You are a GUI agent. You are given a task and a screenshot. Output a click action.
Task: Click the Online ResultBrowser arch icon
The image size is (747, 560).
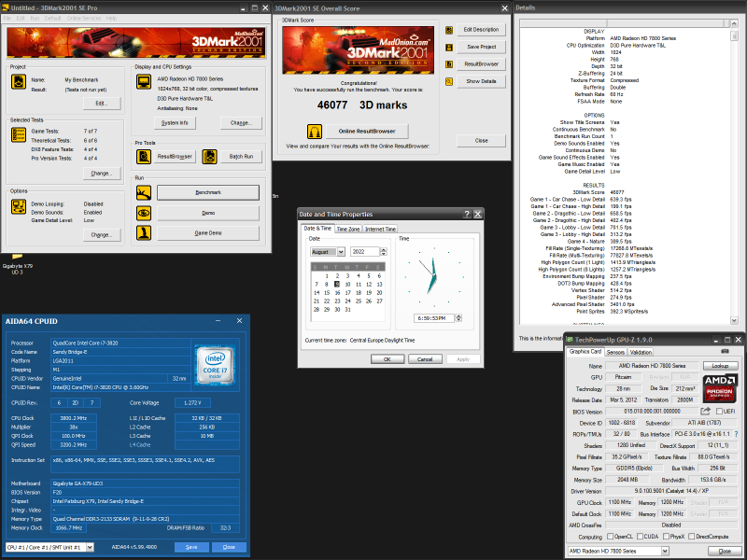(315, 131)
